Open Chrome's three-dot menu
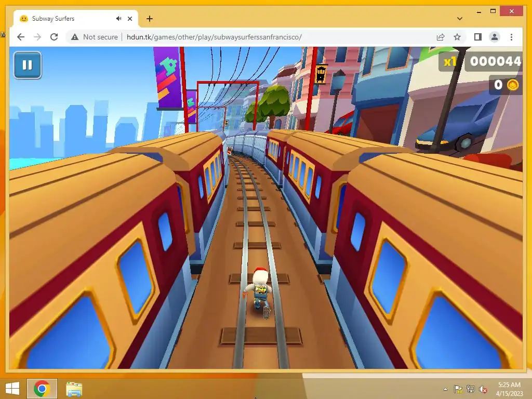Image resolution: width=532 pixels, height=399 pixels. (x=511, y=37)
